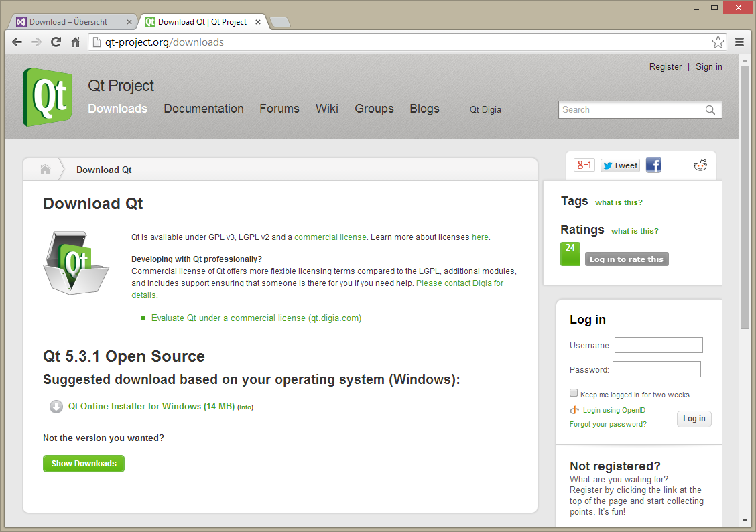Click the vertical scrollbar thumb

745,198
